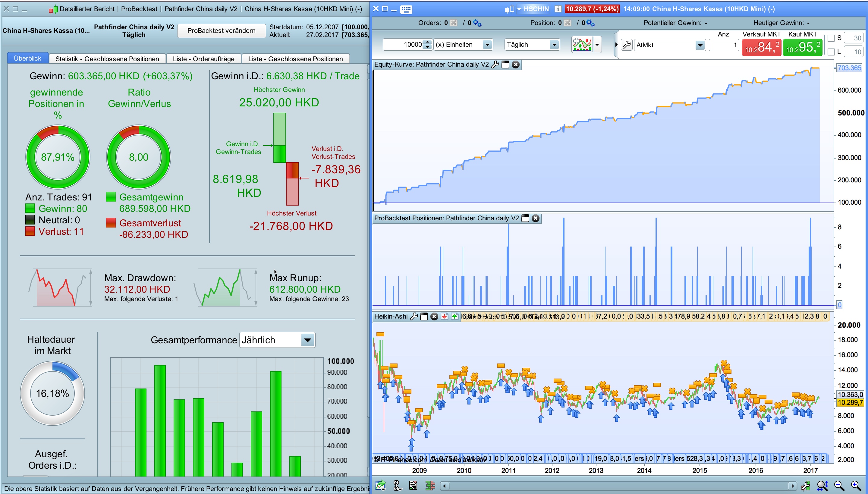Switch to Statistik - Geschlossene Positionen tab

pos(107,59)
